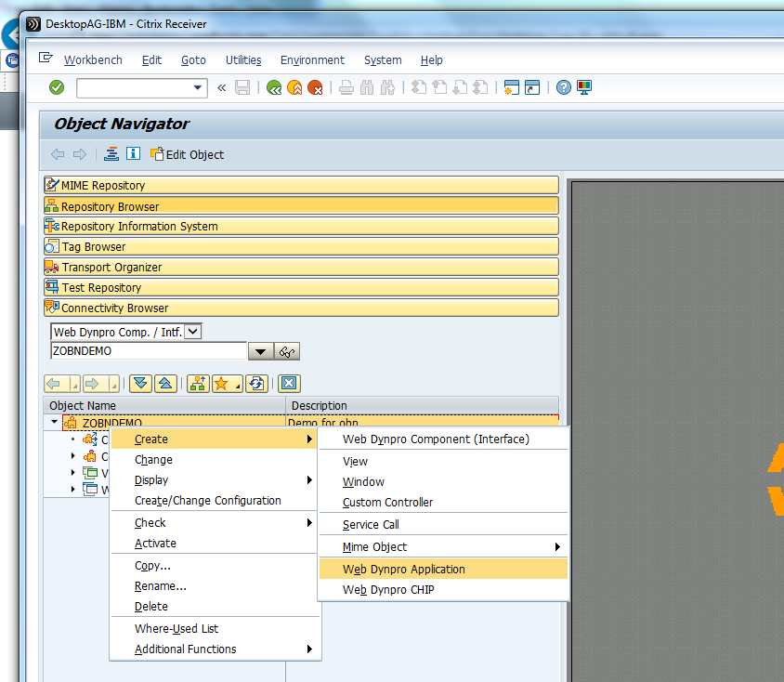Click the Refresh Object List icon
784x682 pixels.
pos(256,384)
